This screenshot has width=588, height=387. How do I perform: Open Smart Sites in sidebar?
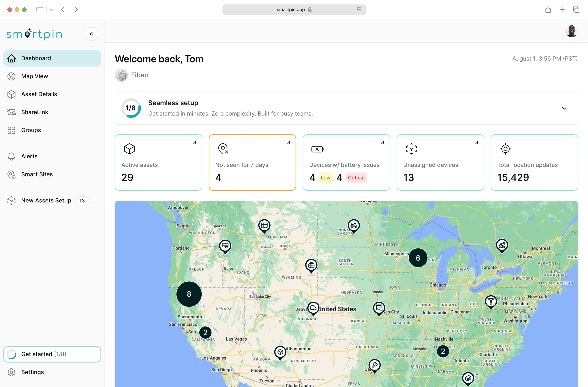(37, 174)
